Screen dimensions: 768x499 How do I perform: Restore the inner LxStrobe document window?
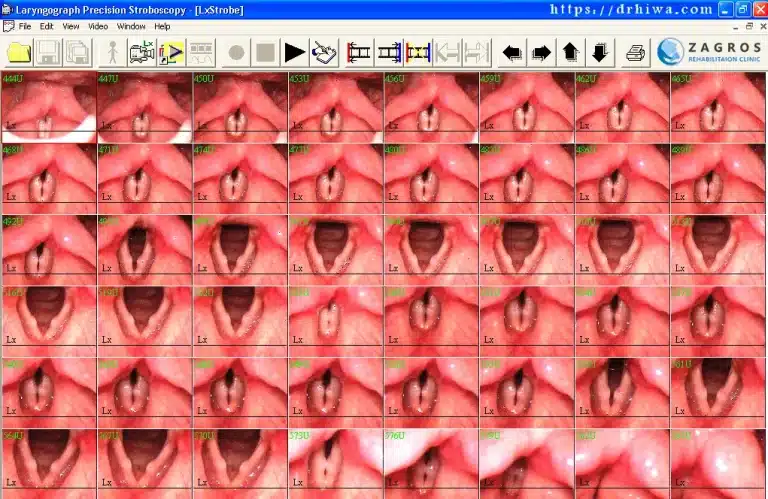(x=749, y=26)
